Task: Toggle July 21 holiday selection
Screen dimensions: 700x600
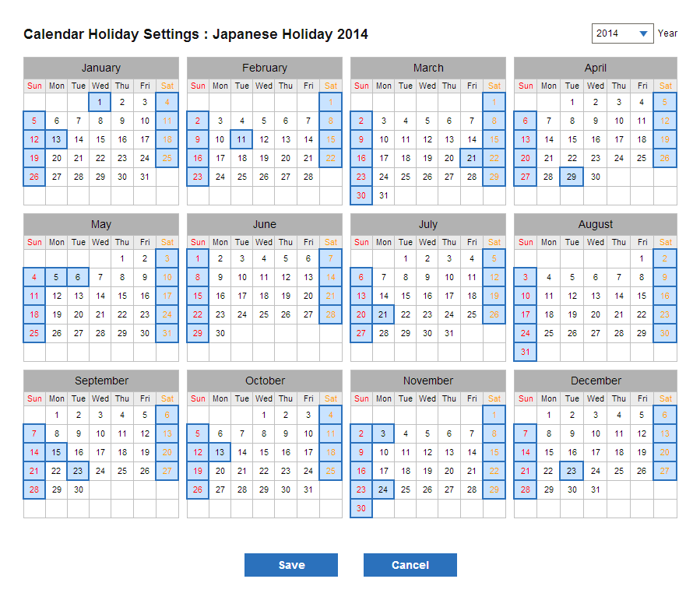Action: pyautogui.click(x=383, y=314)
